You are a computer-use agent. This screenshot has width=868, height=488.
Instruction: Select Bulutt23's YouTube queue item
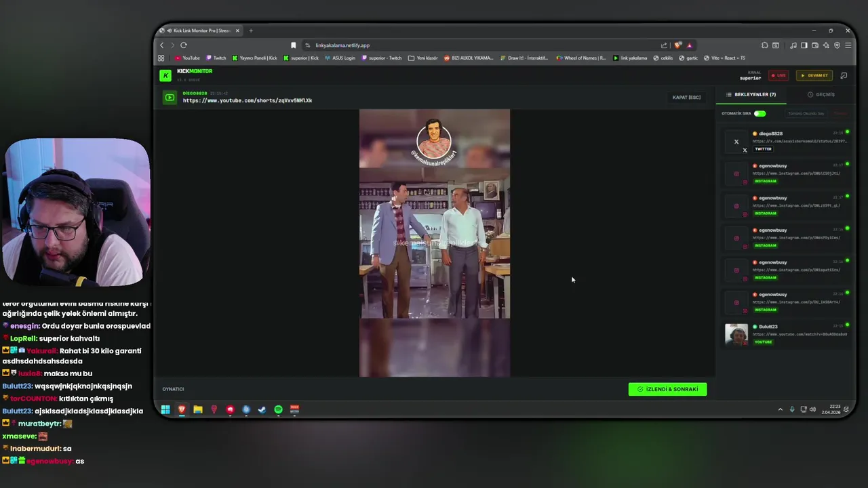(x=785, y=334)
